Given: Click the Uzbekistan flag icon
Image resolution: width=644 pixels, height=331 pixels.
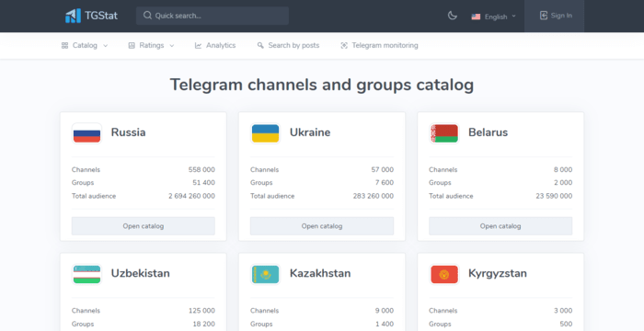Looking at the screenshot, I should pos(86,274).
